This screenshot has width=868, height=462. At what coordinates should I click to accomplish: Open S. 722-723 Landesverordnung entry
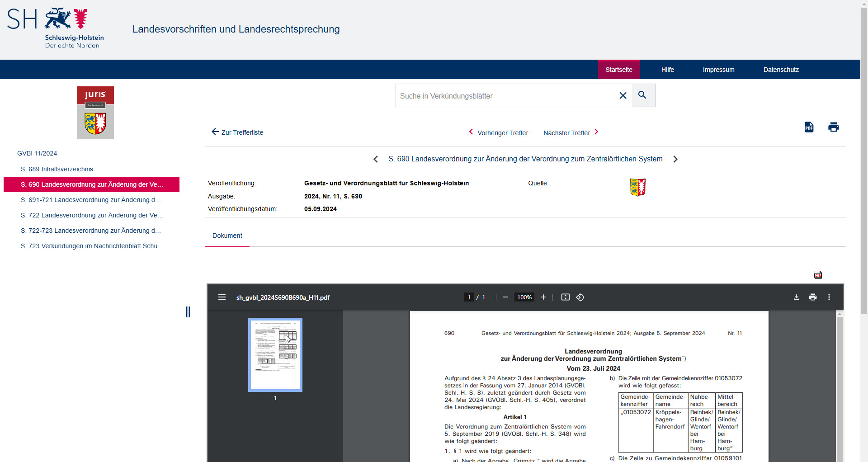click(x=91, y=231)
